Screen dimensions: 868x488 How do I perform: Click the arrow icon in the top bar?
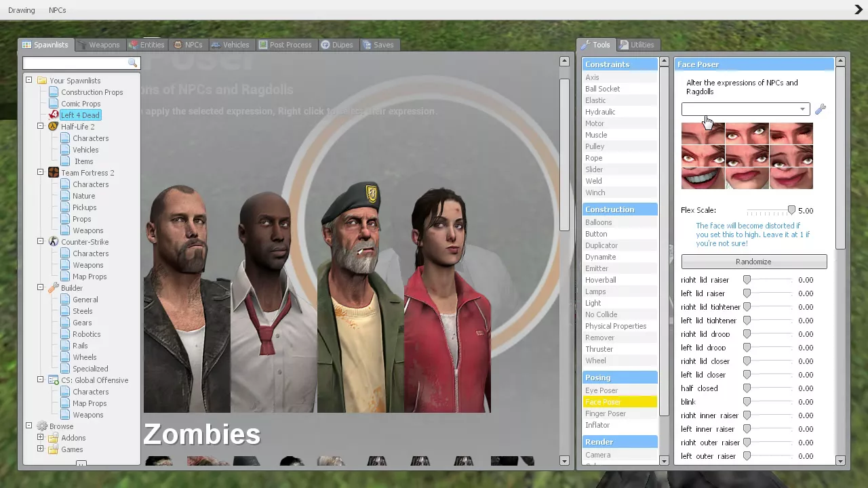tap(859, 9)
